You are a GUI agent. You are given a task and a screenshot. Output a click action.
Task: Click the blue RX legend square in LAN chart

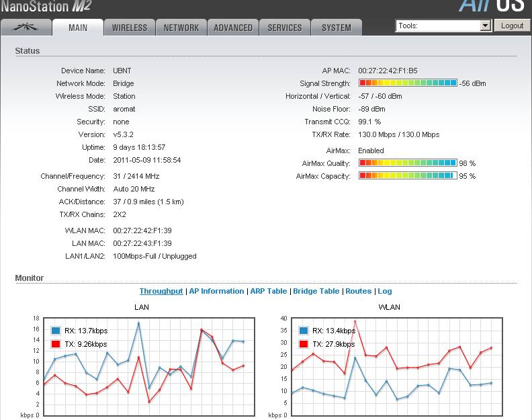(x=56, y=331)
